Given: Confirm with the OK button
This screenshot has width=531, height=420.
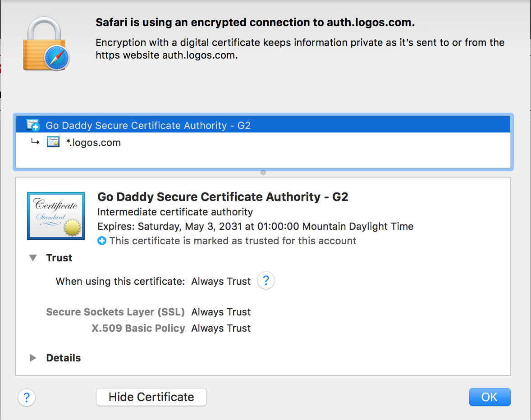Looking at the screenshot, I should [490, 397].
